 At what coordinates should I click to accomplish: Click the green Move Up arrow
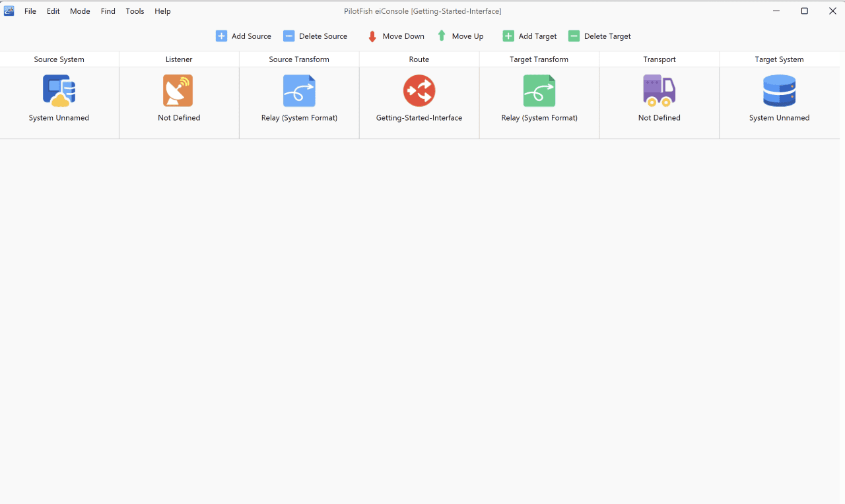point(442,36)
